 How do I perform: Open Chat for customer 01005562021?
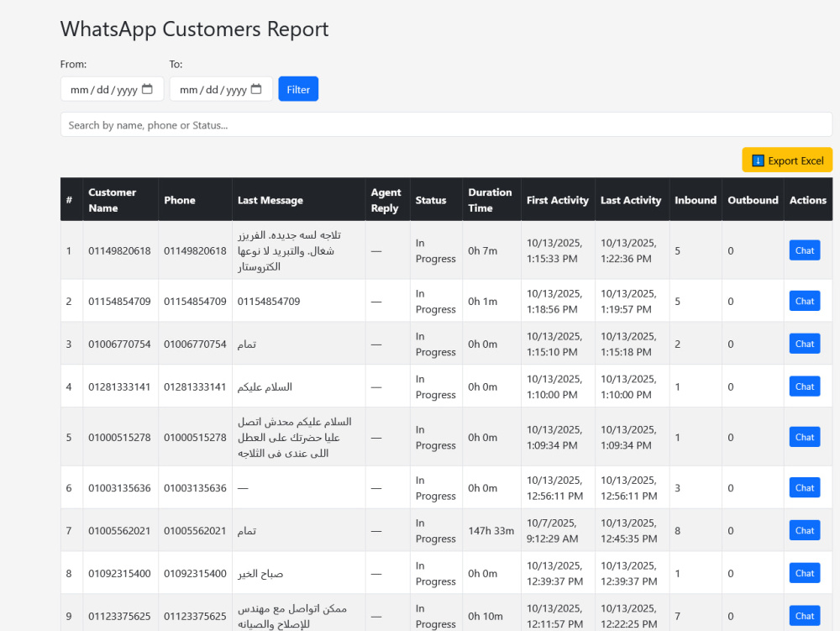point(804,530)
